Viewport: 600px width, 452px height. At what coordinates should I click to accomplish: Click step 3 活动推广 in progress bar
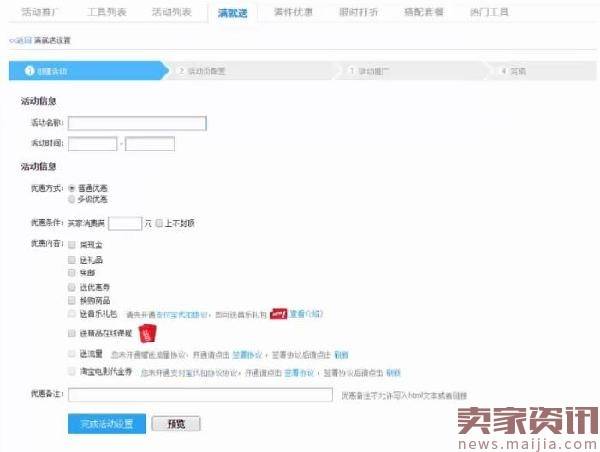(x=411, y=71)
